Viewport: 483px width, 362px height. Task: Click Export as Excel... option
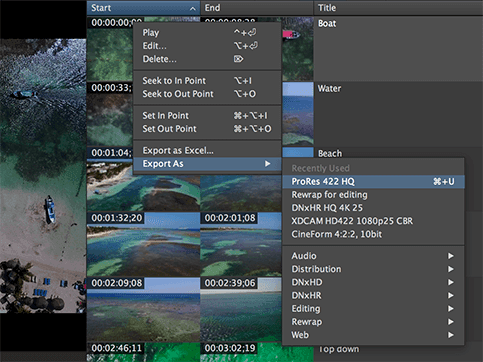(x=207, y=151)
